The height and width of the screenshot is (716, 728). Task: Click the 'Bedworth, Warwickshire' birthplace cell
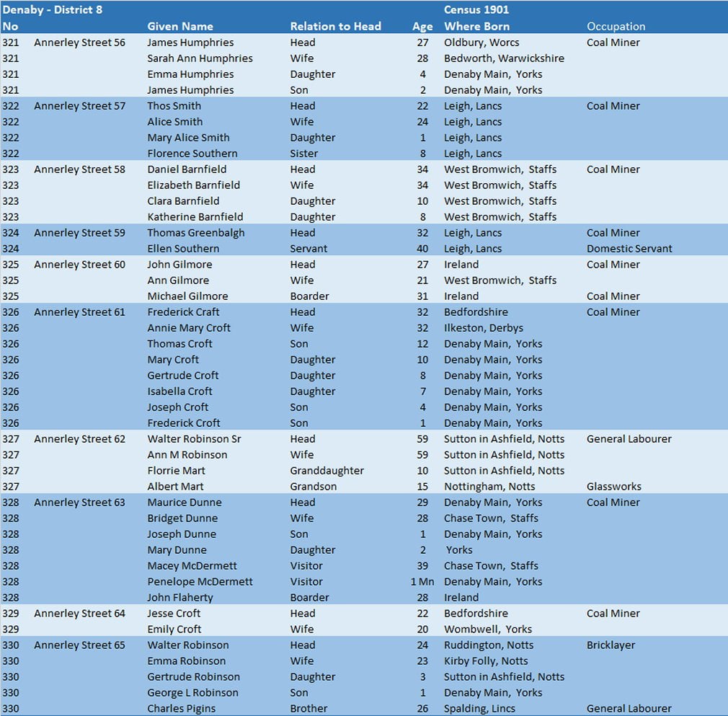click(x=504, y=58)
